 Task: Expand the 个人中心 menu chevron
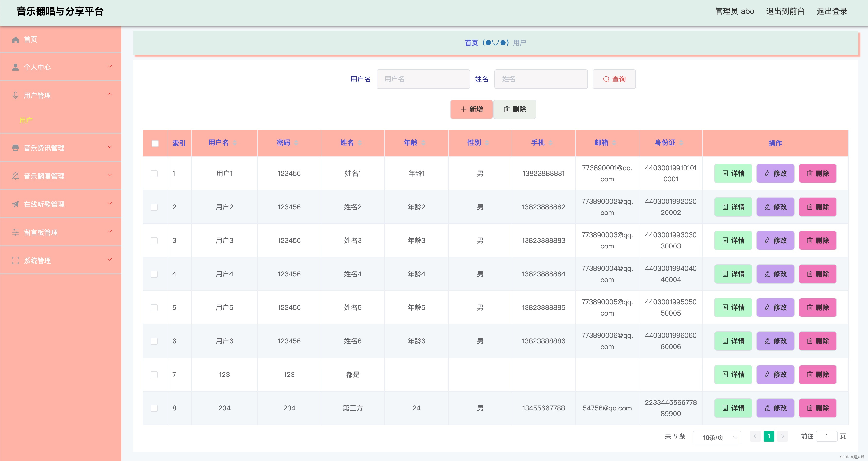(x=109, y=67)
